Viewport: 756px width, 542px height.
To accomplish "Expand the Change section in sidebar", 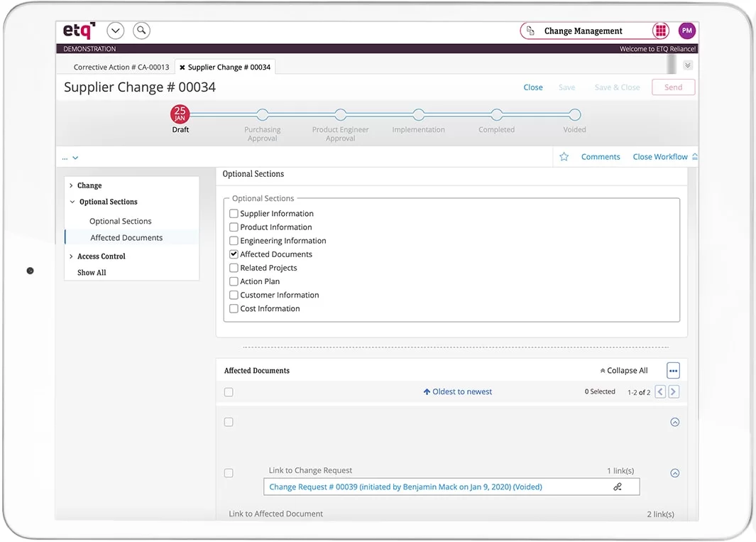I will pyautogui.click(x=71, y=185).
